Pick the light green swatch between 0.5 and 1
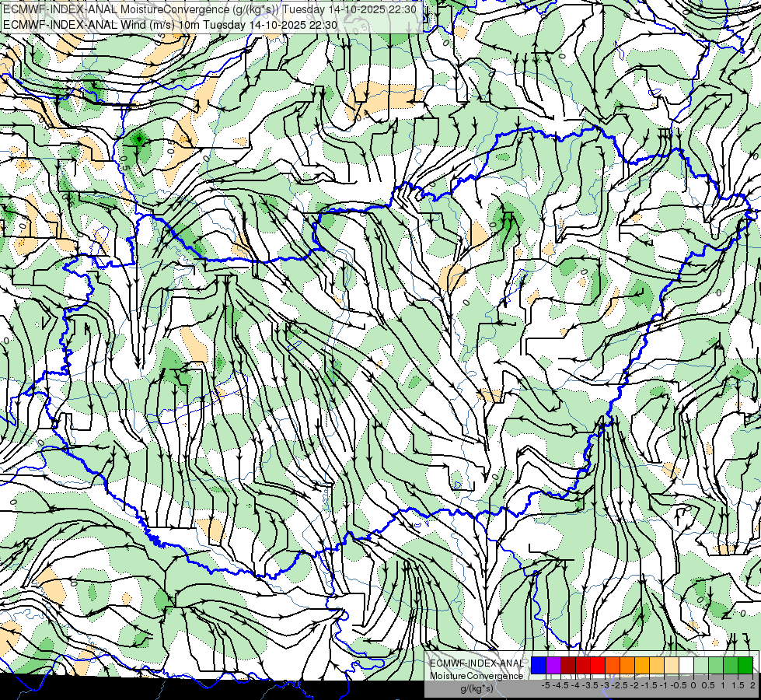This screenshot has width=761, height=700. coord(716,665)
